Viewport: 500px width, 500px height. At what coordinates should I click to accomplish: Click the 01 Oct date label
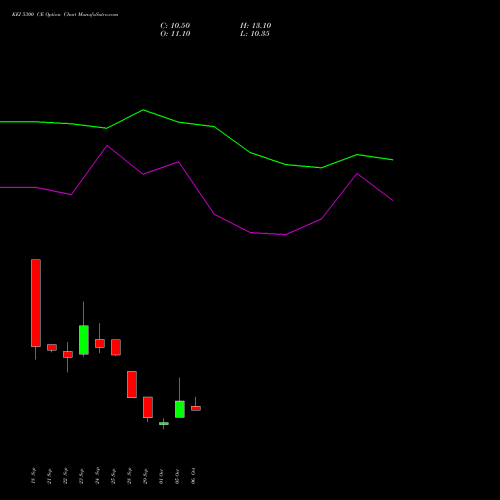tap(161, 476)
